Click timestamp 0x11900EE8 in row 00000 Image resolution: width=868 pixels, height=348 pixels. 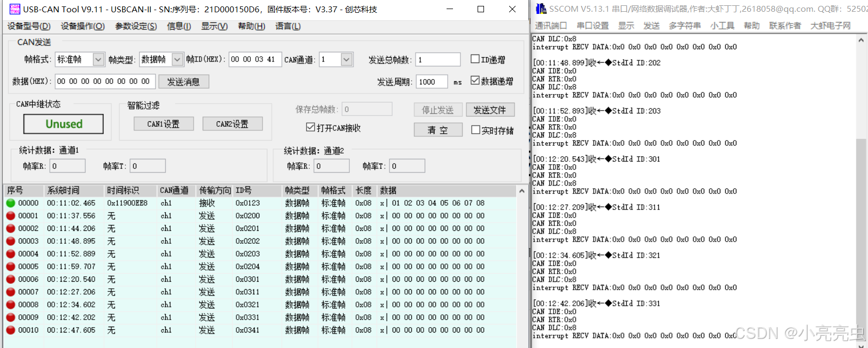pyautogui.click(x=127, y=203)
